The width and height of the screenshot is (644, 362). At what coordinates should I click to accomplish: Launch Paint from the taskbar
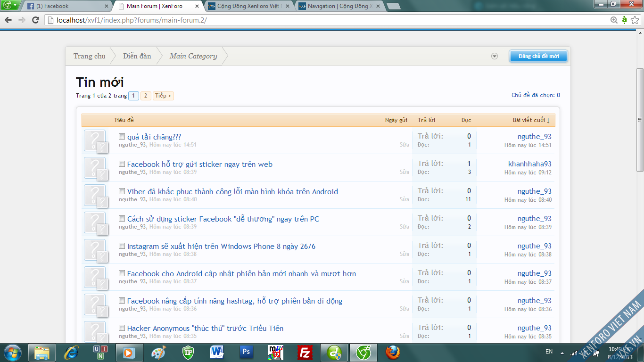coord(158,353)
